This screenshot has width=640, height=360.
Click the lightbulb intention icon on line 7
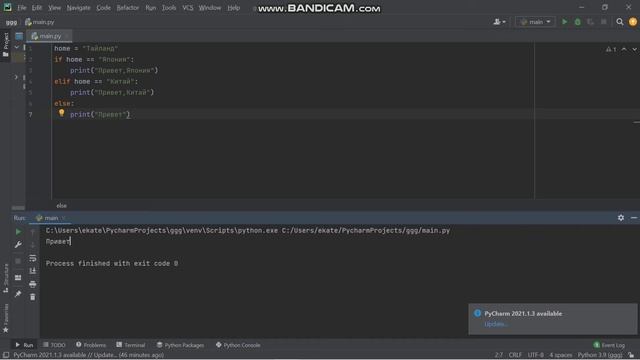61,113
